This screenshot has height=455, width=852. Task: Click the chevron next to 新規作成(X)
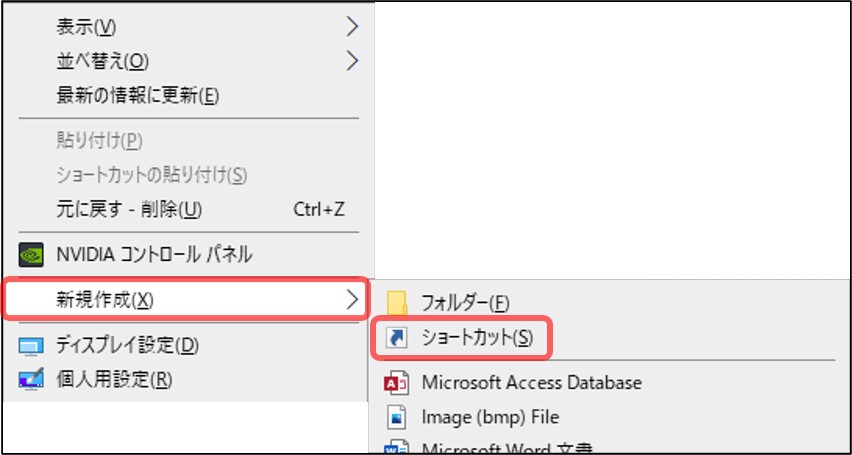tap(352, 299)
